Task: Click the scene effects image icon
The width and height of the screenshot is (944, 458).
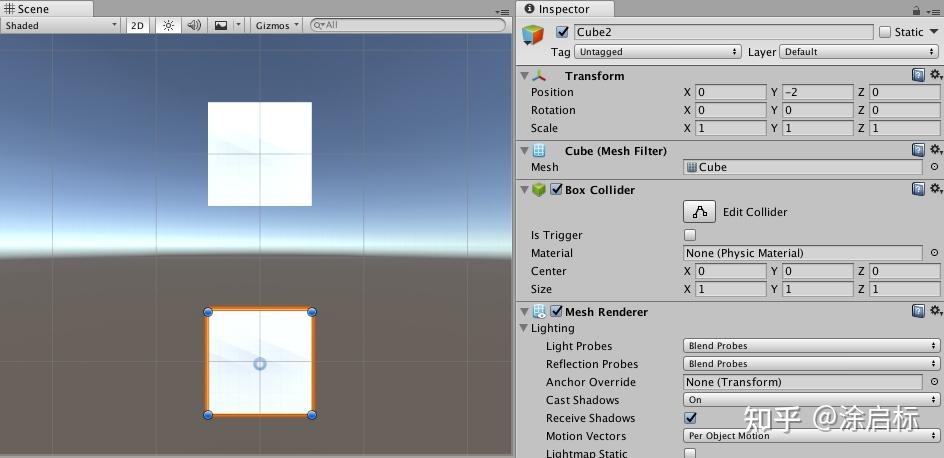Action: [x=221, y=25]
